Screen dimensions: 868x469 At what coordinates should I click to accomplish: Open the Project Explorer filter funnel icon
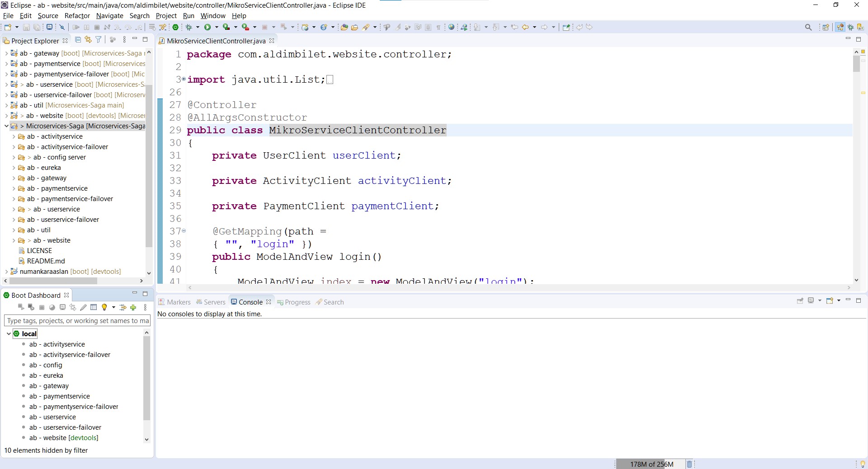(99, 40)
